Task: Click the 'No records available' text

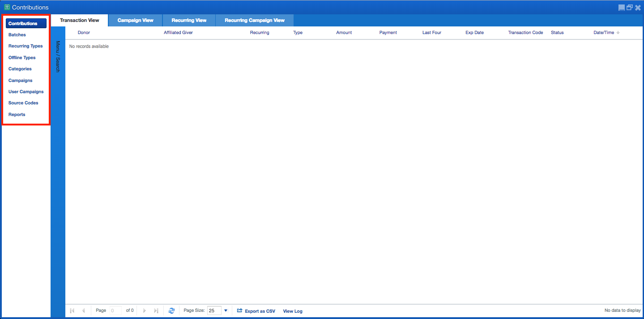Action: pos(89,46)
